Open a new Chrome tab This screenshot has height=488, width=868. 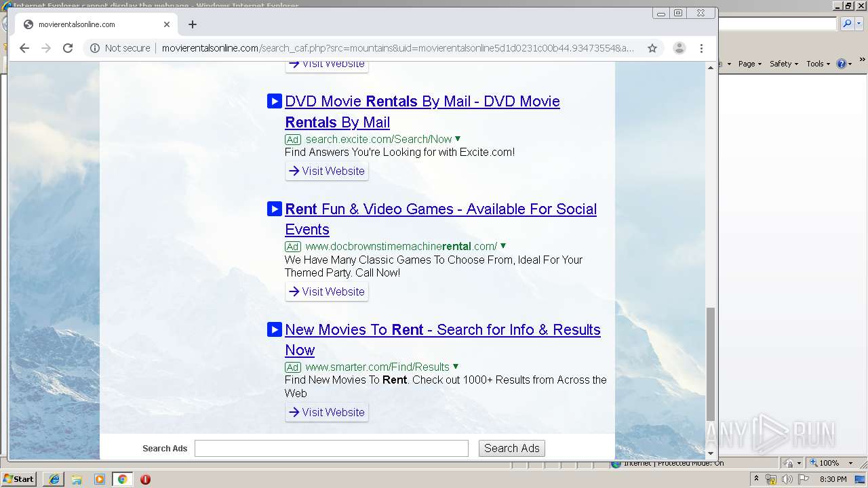(193, 24)
